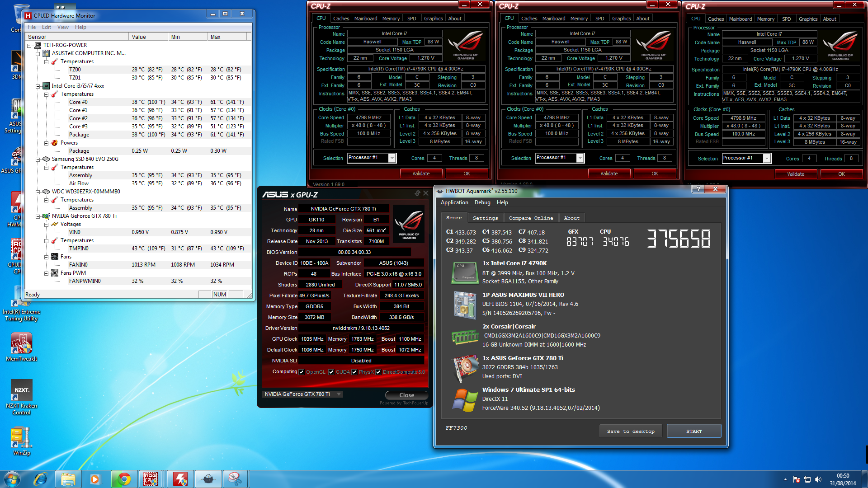
Task: Click Save to desktop button
Action: point(631,431)
